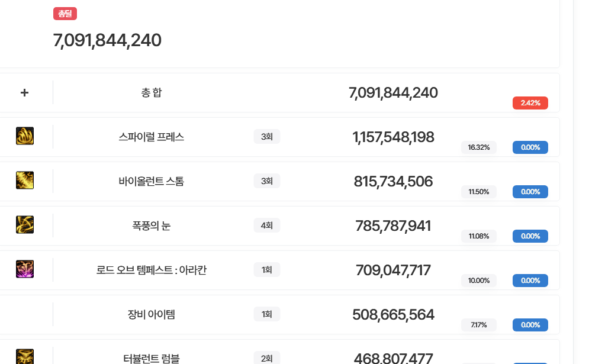Viewport: 589px width, 364px height.
Task: Click the 스파이럴 프레스 skill icon
Action: (25, 136)
